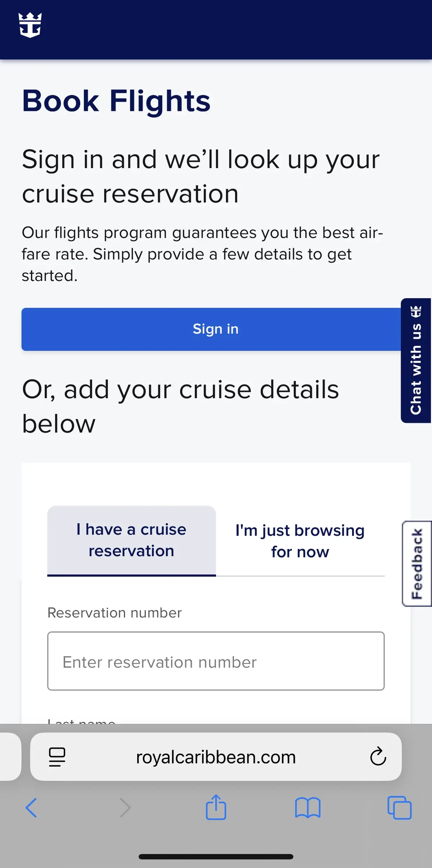Switch to I'm just browsing for now tab
The height and width of the screenshot is (868, 432).
coord(300,541)
